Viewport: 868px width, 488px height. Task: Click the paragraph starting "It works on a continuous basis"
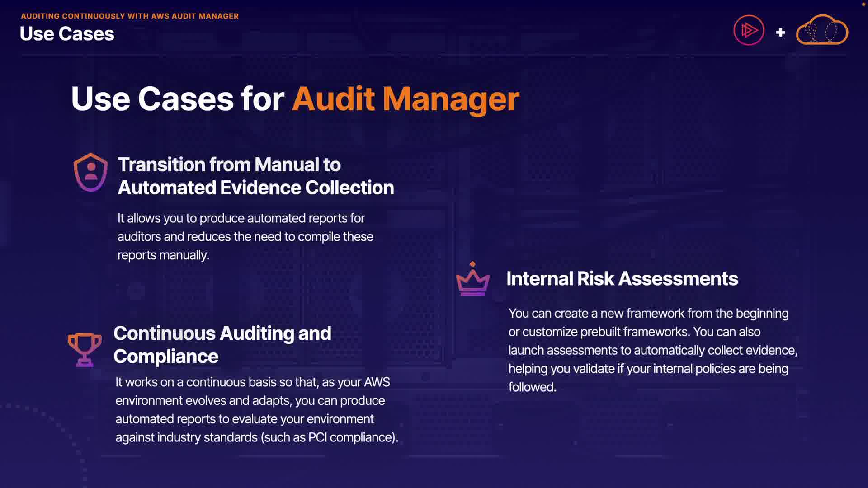tap(256, 409)
